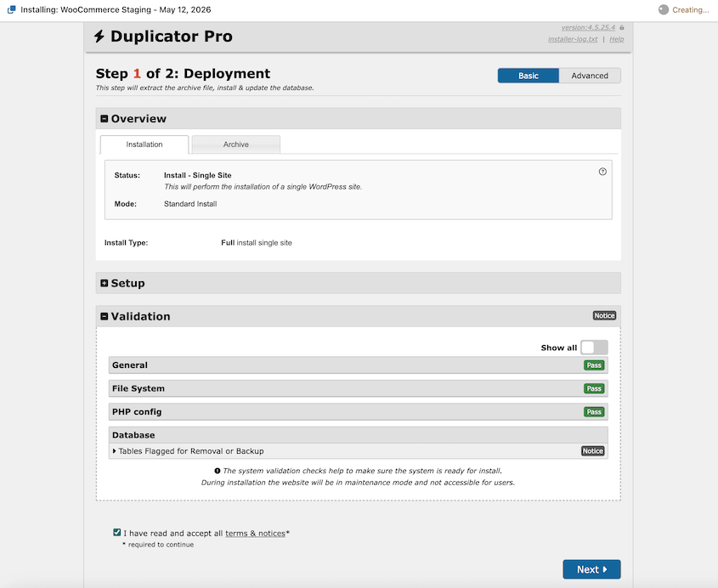Click the window icon beside Installing title
Viewport: 718px width, 588px height.
[11, 9]
